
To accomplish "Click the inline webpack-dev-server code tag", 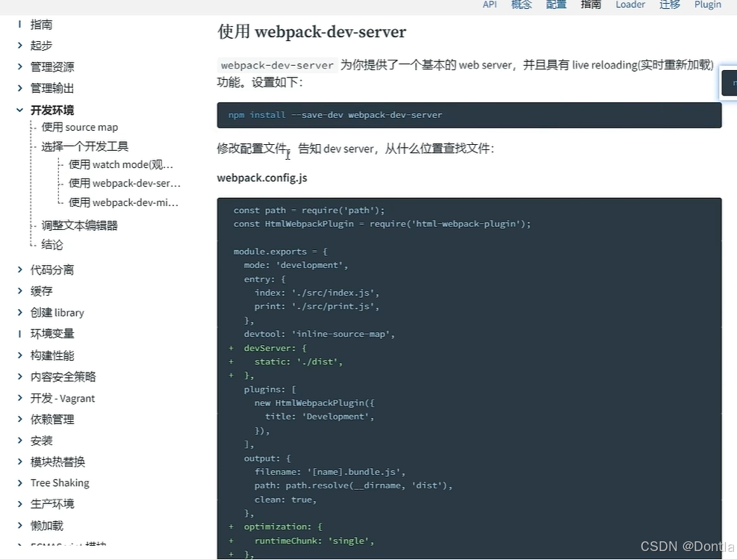I will pos(277,66).
